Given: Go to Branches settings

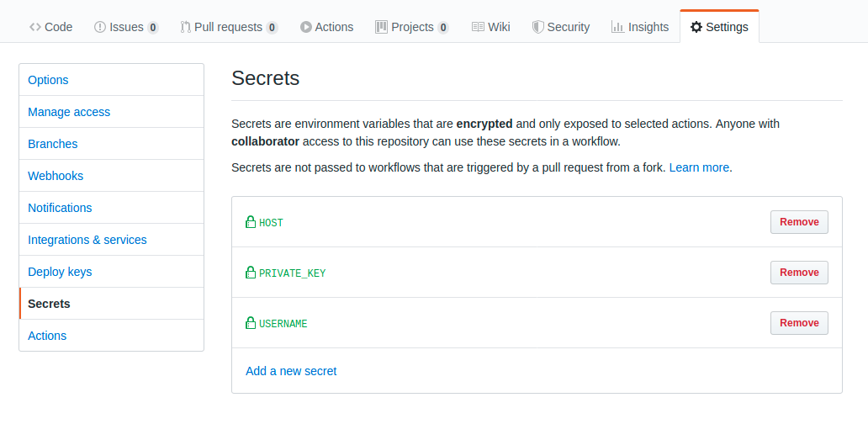Looking at the screenshot, I should [111, 144].
